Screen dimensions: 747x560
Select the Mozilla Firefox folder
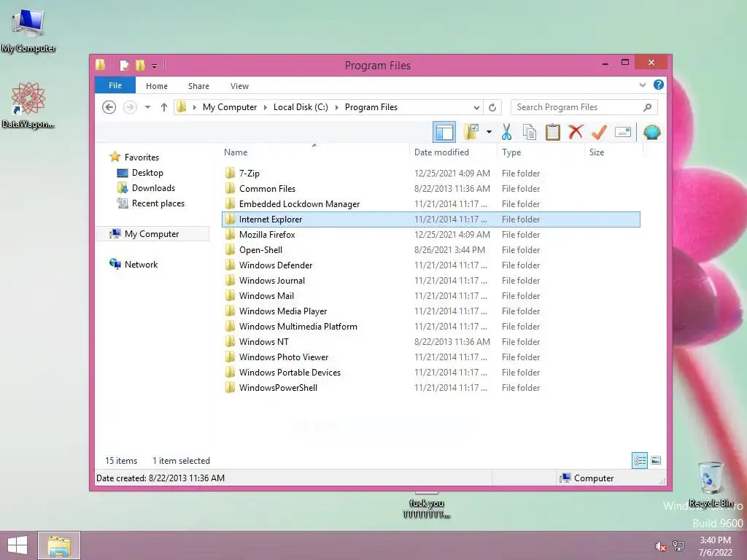431,234
